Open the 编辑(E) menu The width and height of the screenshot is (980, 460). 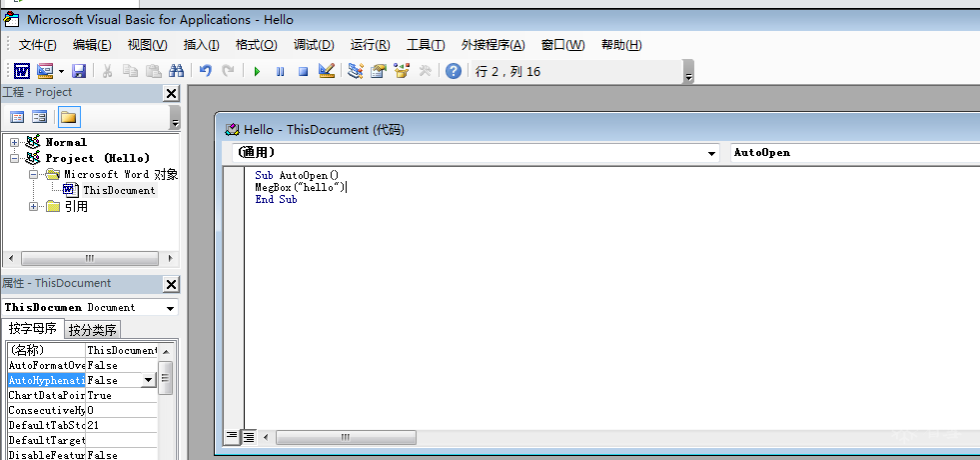tap(92, 45)
